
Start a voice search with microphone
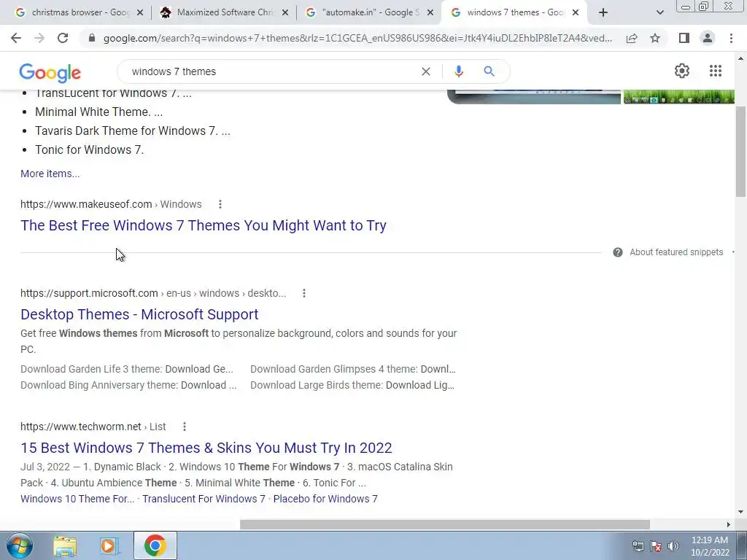pos(458,71)
